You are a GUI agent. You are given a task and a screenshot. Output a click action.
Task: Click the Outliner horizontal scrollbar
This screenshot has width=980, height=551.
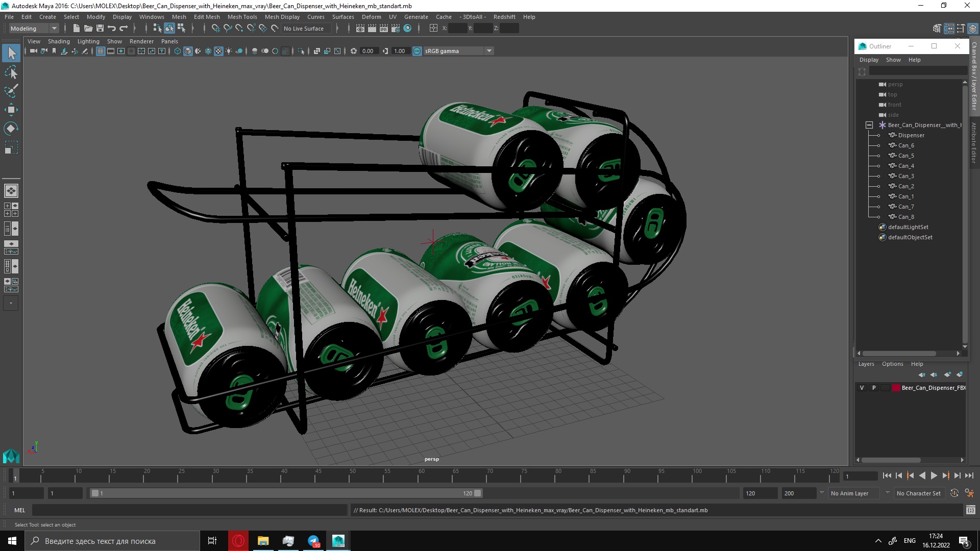click(x=899, y=353)
